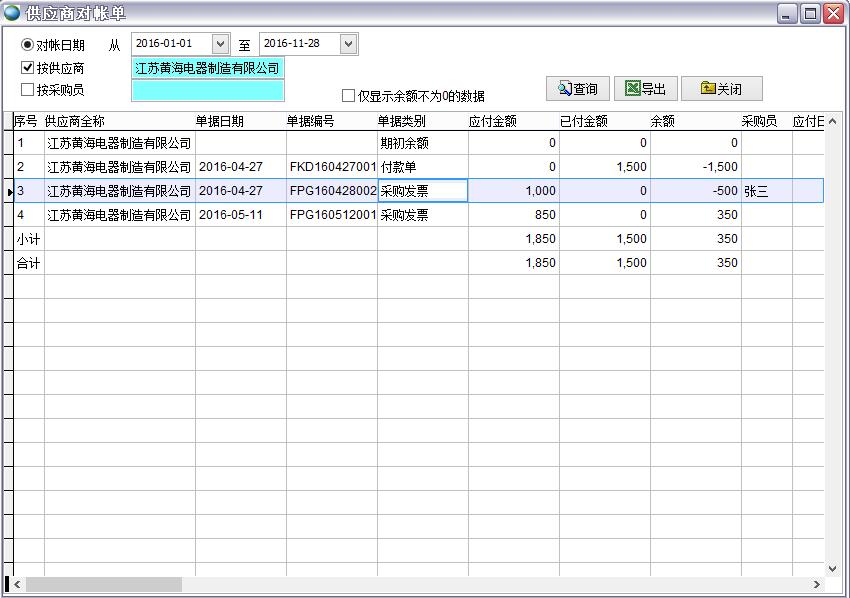The width and height of the screenshot is (850, 598).
Task: Click the globe icon in the title bar
Action: point(12,13)
